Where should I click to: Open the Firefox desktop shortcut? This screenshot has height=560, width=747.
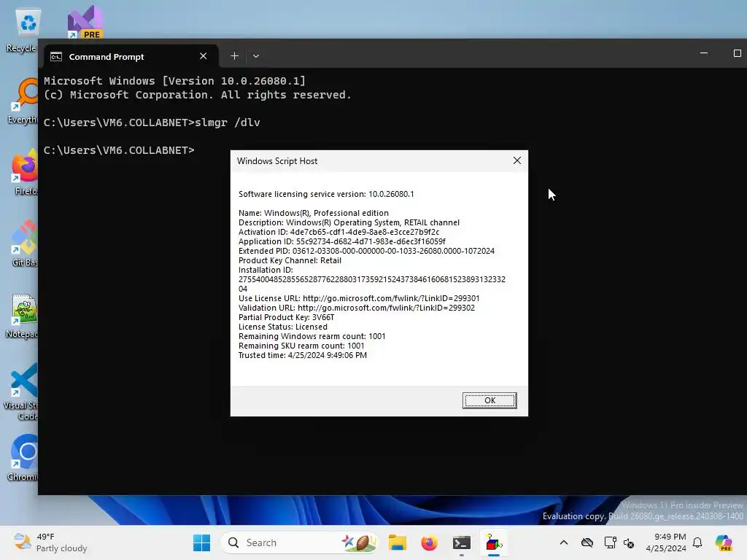[24, 174]
